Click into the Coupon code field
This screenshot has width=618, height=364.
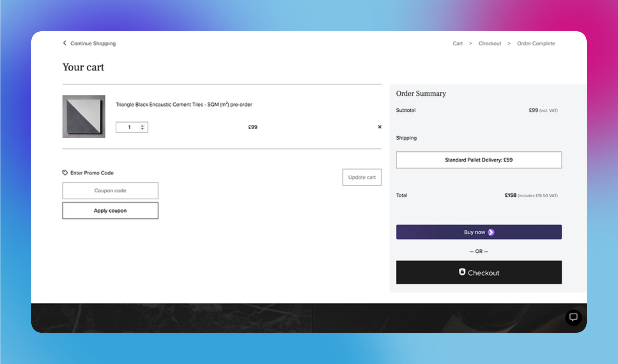110,191
